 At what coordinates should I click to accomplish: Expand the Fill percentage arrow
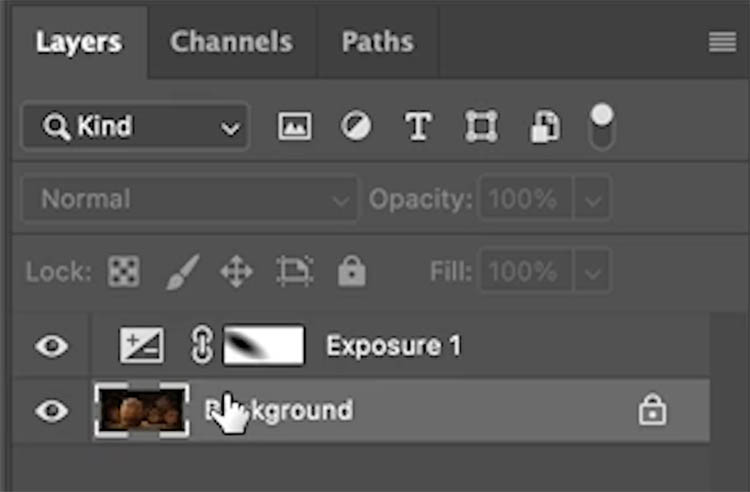[592, 272]
